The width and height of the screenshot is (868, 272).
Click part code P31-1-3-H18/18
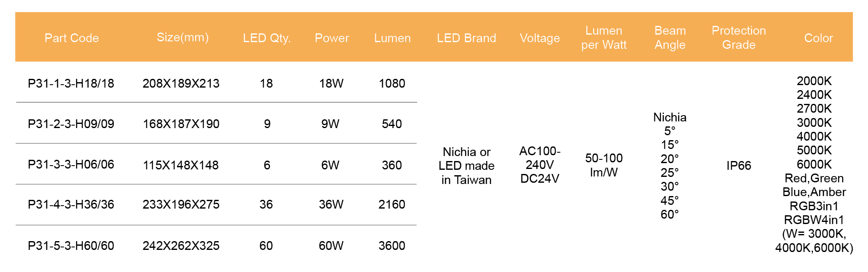point(71,83)
